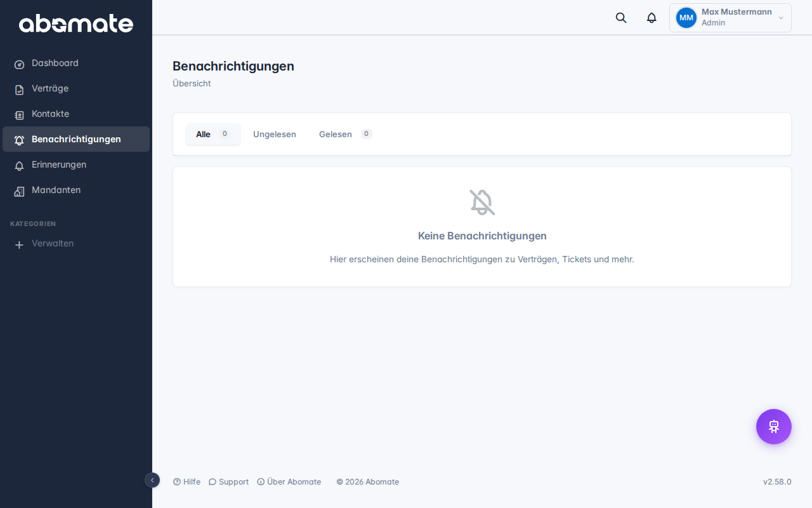Open the Hilfe link in the footer
Viewport: 812px width, 508px height.
(187, 481)
